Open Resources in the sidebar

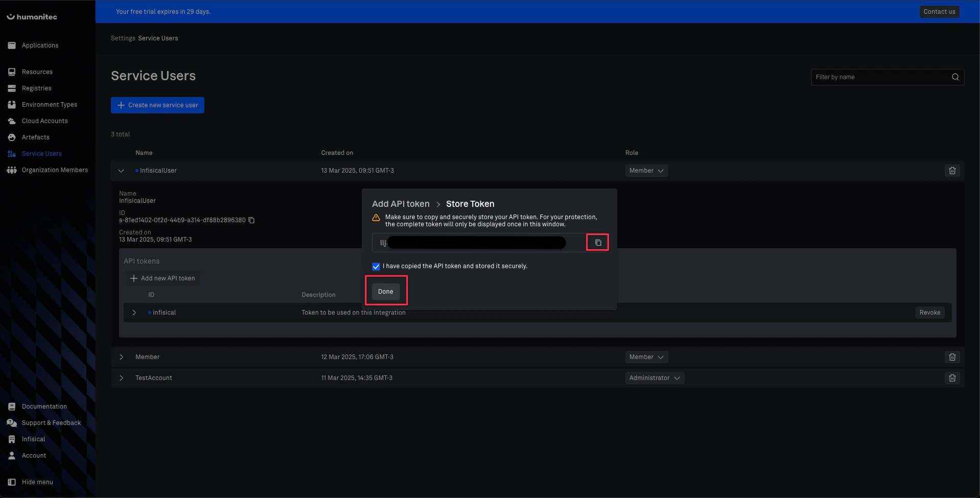click(x=37, y=72)
